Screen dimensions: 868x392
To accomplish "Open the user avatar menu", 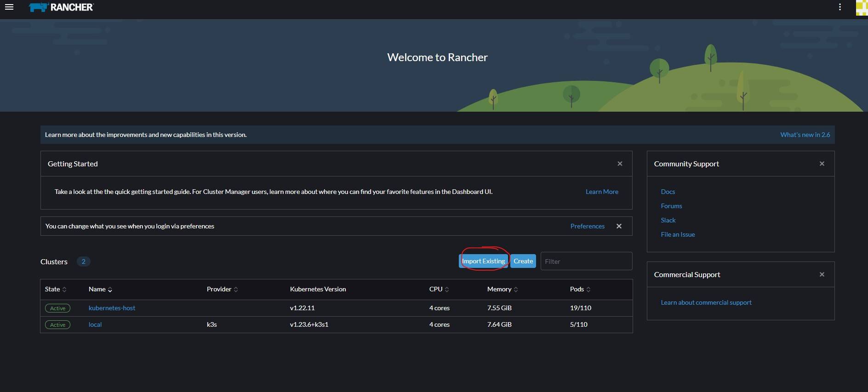I will click(862, 8).
